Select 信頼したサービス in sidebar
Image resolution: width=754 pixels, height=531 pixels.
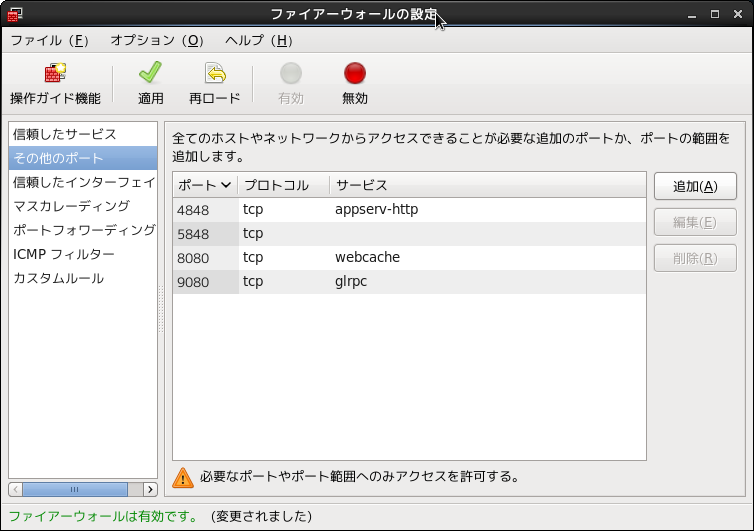tap(65, 134)
